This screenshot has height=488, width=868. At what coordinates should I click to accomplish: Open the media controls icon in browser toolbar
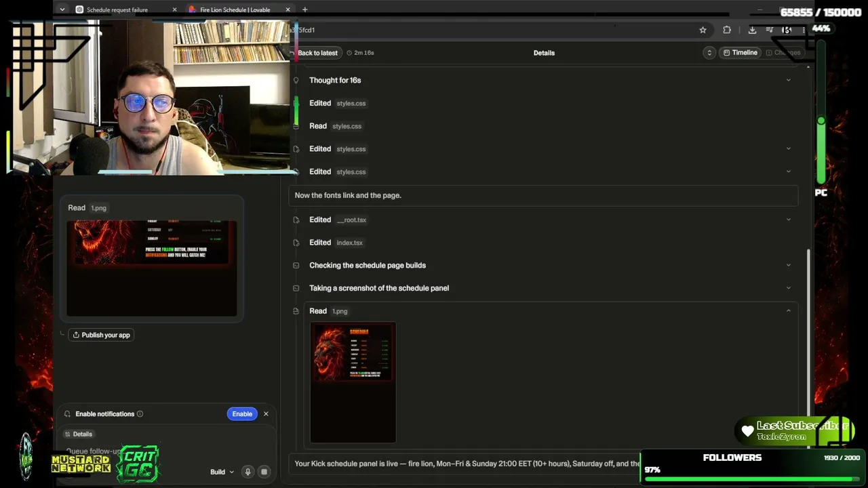click(770, 30)
